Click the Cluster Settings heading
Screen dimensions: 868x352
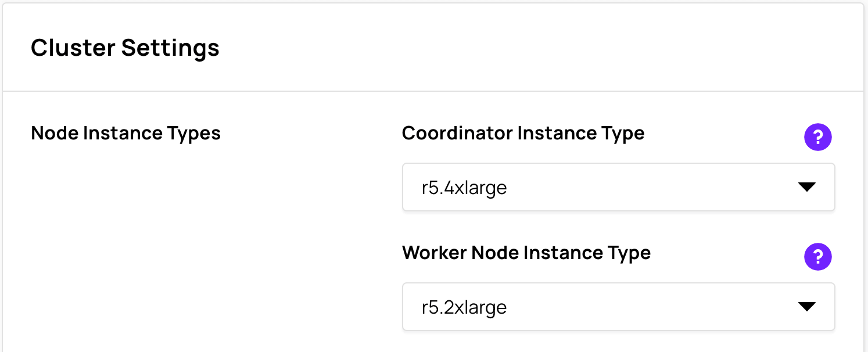(x=125, y=48)
